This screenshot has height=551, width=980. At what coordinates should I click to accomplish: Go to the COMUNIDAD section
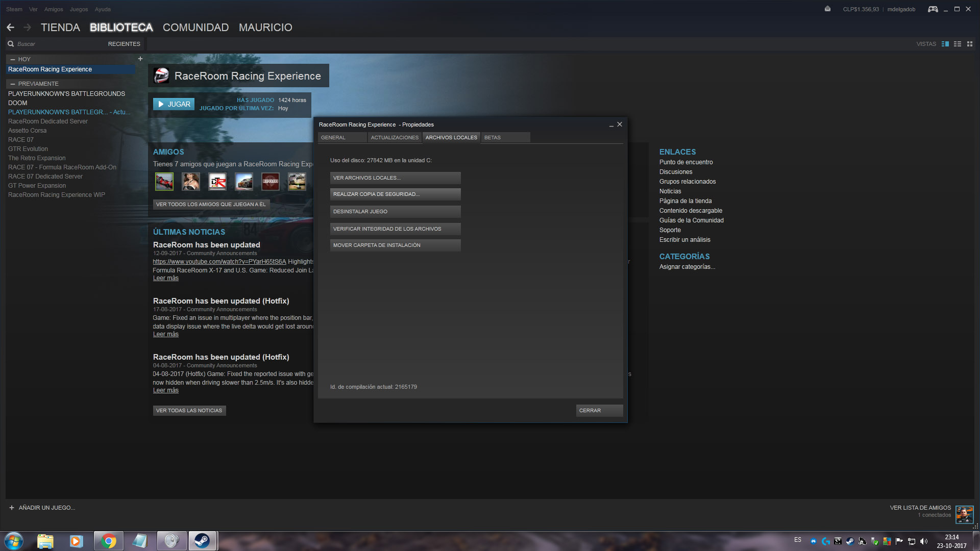pos(195,28)
